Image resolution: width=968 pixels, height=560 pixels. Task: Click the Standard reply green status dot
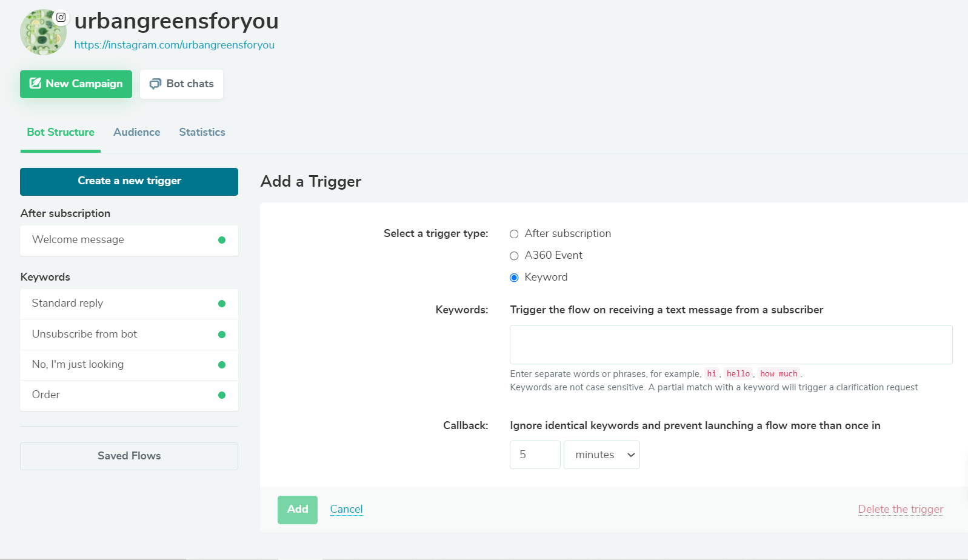[x=222, y=304]
